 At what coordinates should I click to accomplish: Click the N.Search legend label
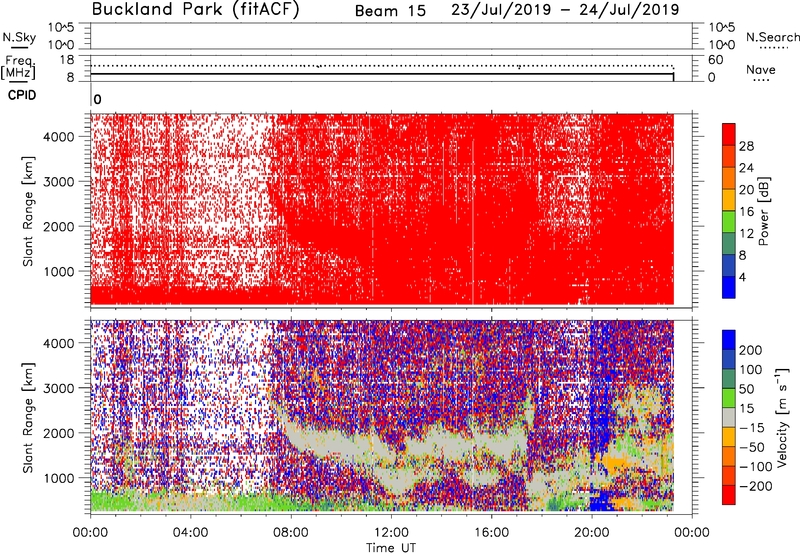[772, 37]
